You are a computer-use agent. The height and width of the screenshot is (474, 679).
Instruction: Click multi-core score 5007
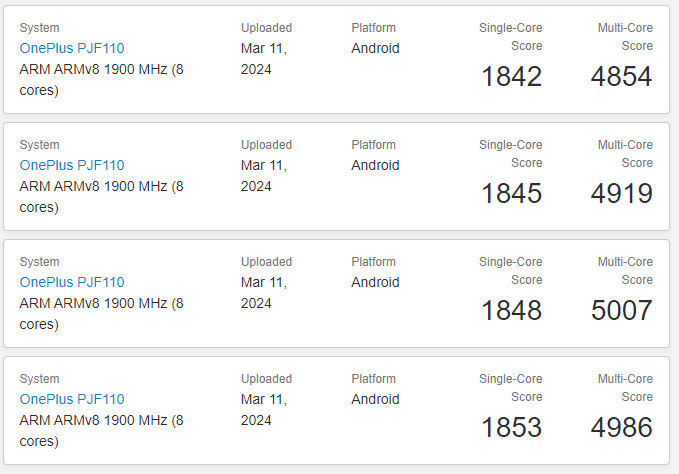621,310
